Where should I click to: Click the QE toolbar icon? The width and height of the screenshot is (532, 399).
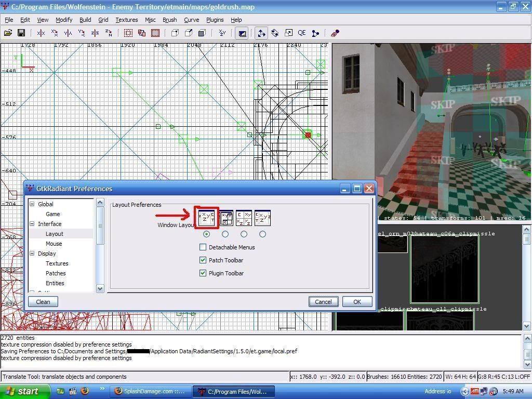point(302,33)
